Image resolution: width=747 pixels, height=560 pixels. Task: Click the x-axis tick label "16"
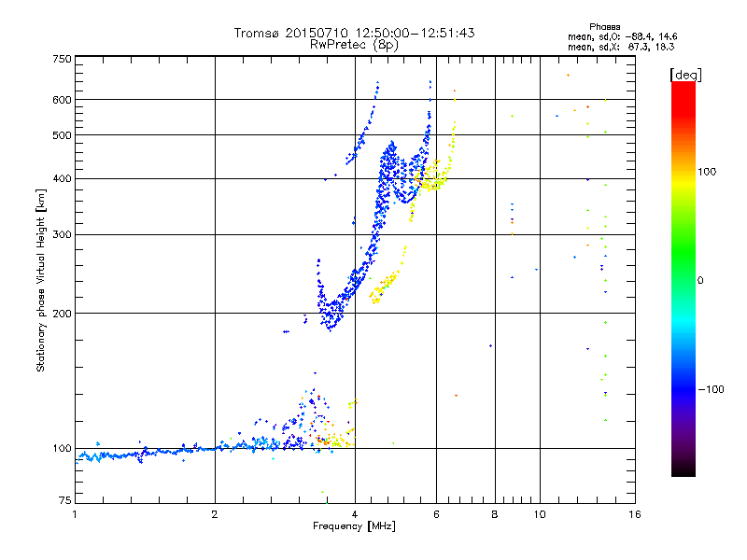(x=635, y=514)
